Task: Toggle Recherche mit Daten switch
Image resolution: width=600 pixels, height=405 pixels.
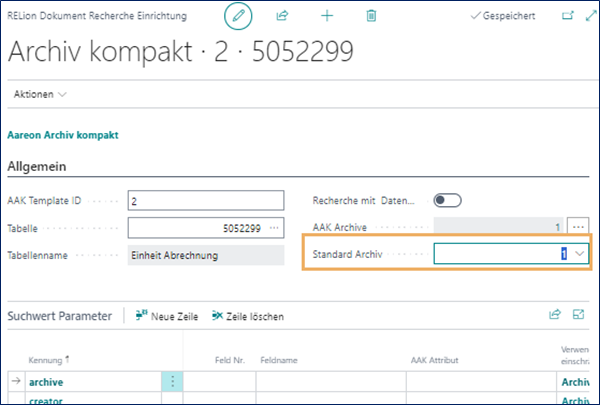Action: (447, 201)
